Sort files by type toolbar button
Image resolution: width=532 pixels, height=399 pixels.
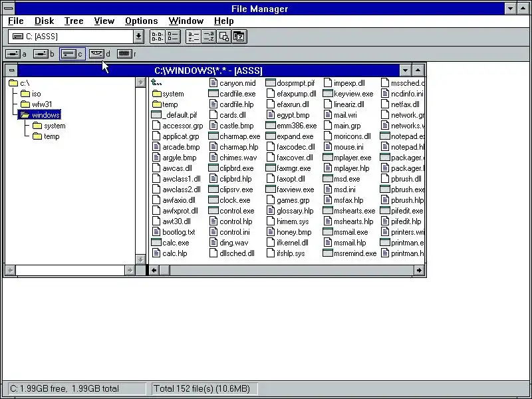(x=208, y=37)
